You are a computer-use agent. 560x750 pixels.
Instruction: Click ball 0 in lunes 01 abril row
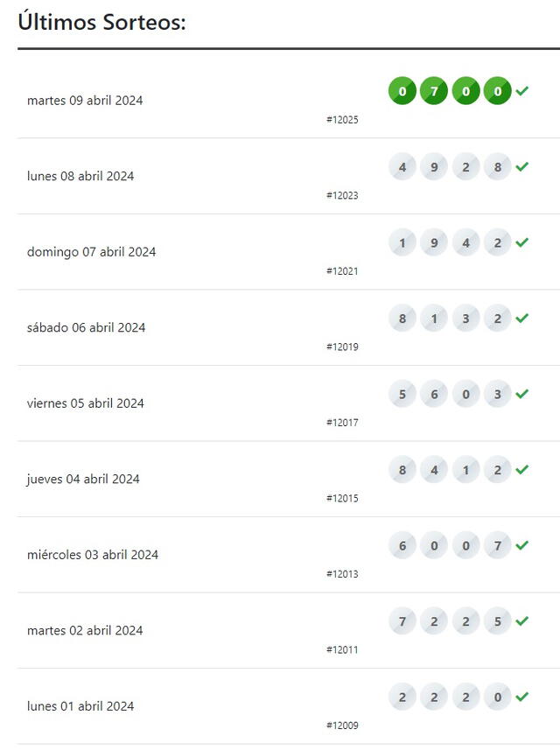click(497, 697)
